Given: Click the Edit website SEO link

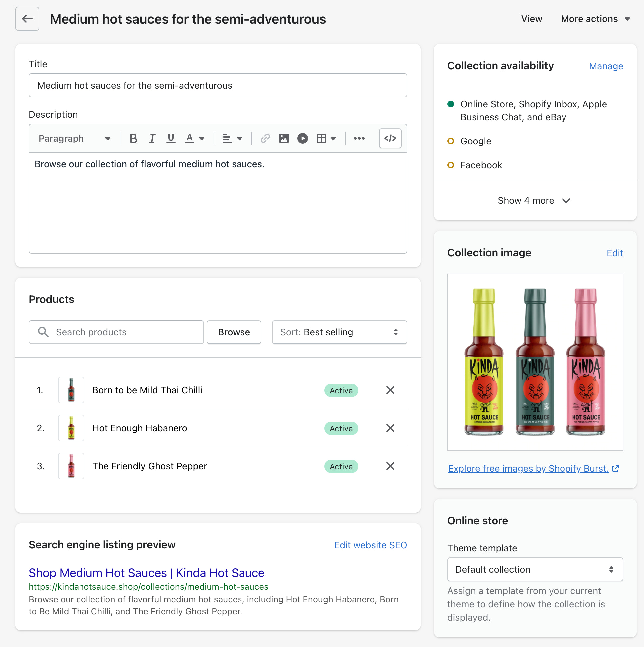Looking at the screenshot, I should click(x=370, y=545).
